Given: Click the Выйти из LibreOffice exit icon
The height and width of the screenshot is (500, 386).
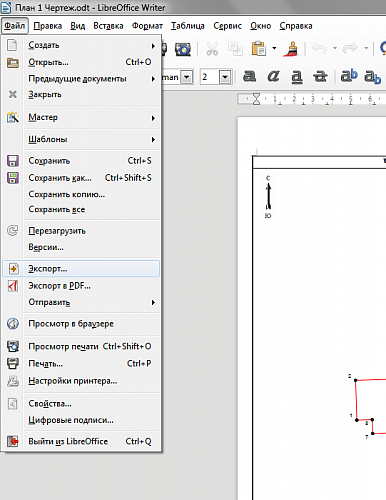Looking at the screenshot, I should [x=13, y=441].
